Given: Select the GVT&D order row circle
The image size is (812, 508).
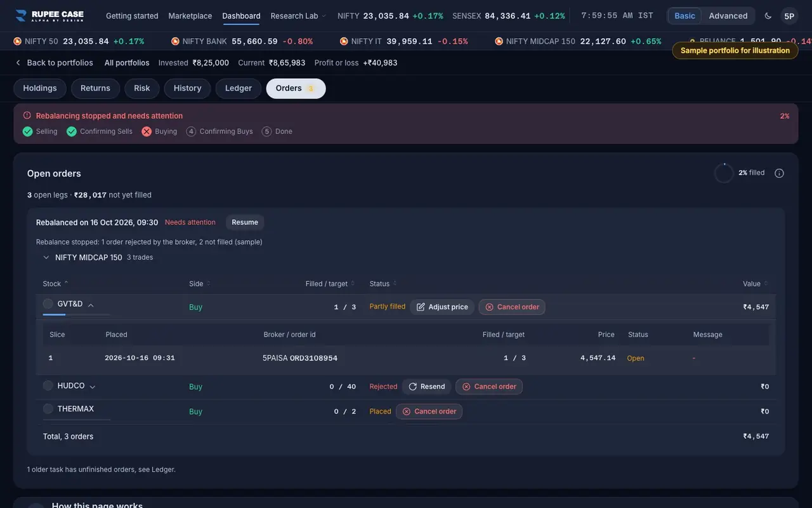Looking at the screenshot, I should coord(48,304).
